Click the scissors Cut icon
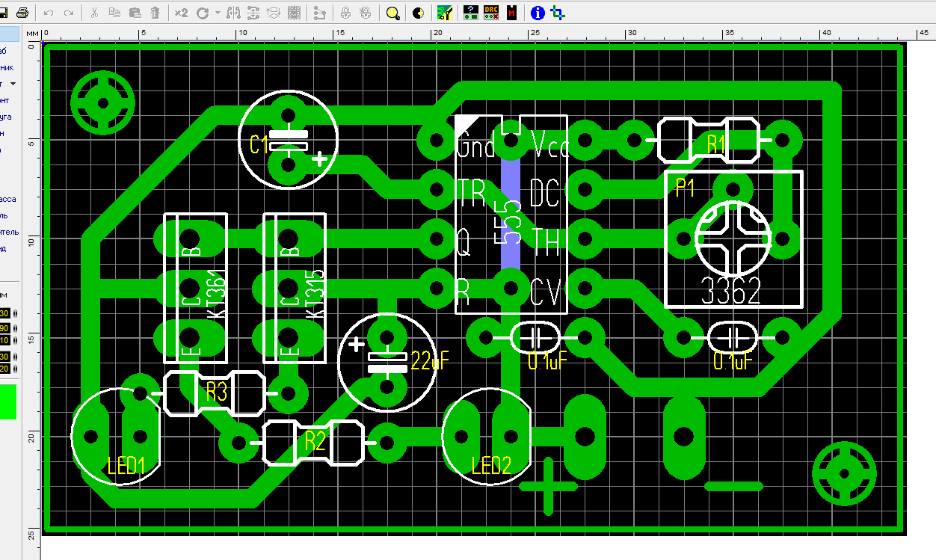Image resolution: width=936 pixels, height=560 pixels. [94, 13]
